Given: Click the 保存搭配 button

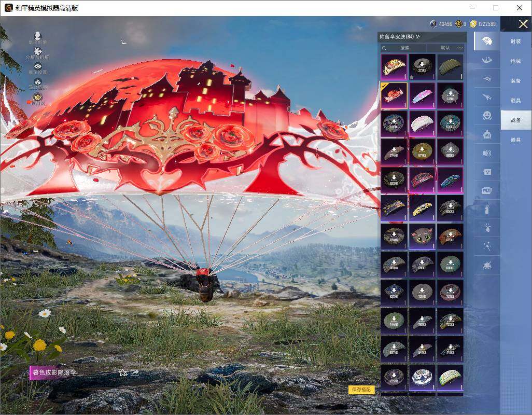Looking at the screenshot, I should (x=361, y=390).
